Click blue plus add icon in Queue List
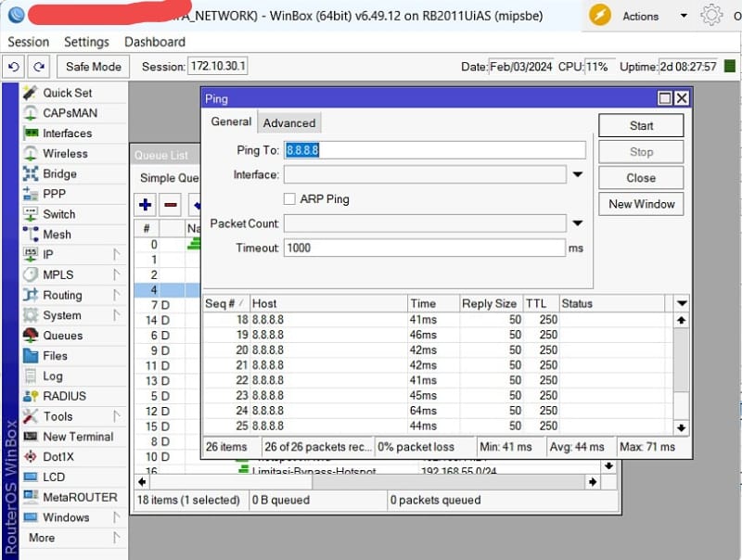Image resolution: width=742 pixels, height=560 pixels. pyautogui.click(x=146, y=205)
